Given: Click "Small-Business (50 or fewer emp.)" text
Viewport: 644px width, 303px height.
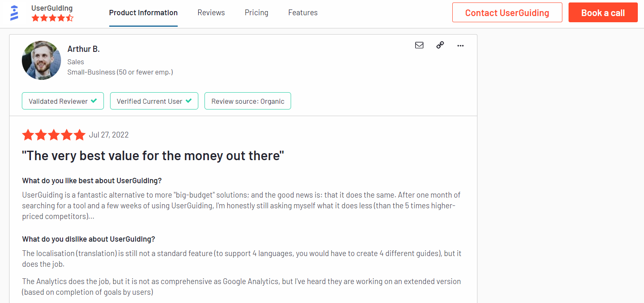Looking at the screenshot, I should coord(120,72).
